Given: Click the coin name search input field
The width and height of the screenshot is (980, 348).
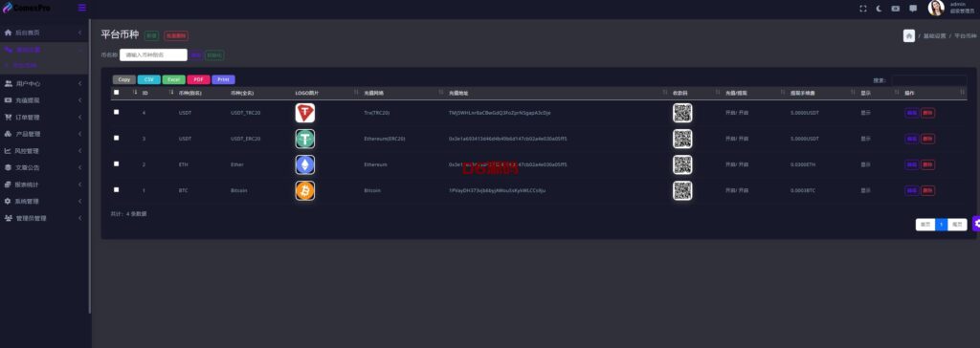Looking at the screenshot, I should click(x=153, y=55).
